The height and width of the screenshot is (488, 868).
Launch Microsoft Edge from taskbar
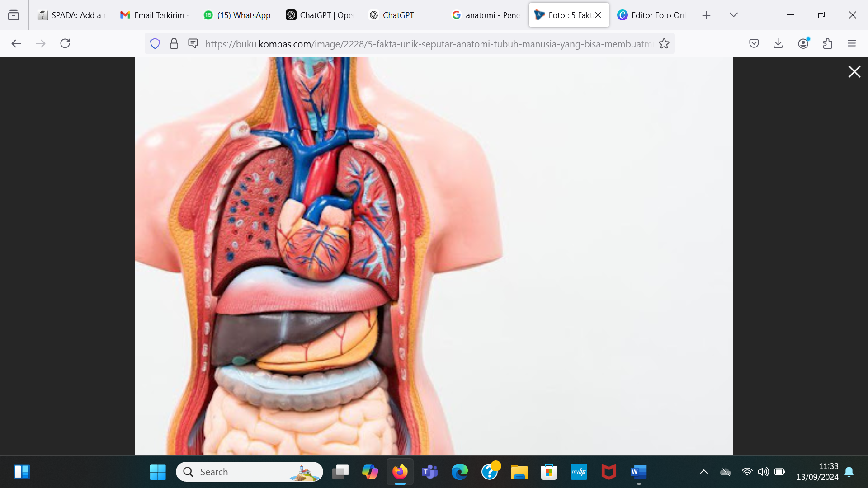460,472
